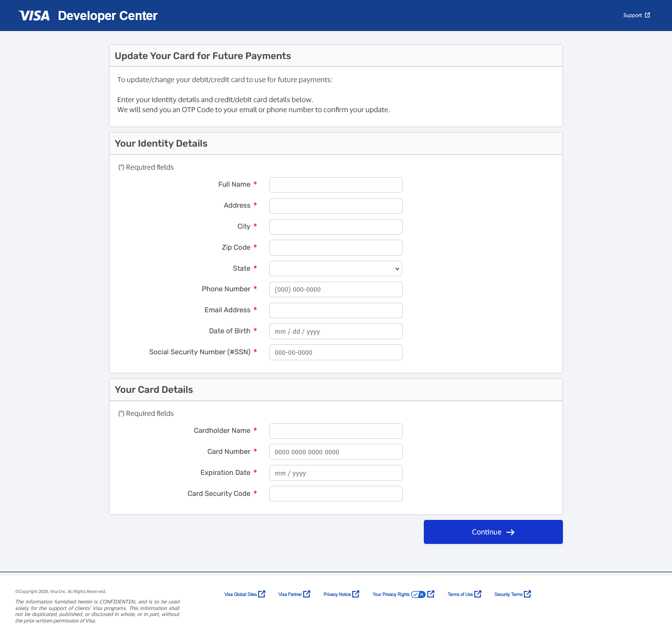
Task: Click the Card Number field
Action: click(x=336, y=452)
